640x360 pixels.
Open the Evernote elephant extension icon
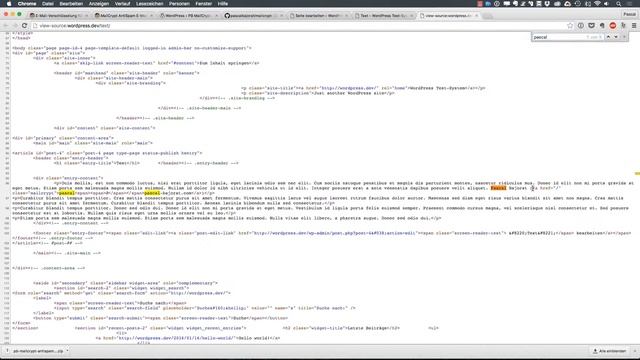[602, 26]
